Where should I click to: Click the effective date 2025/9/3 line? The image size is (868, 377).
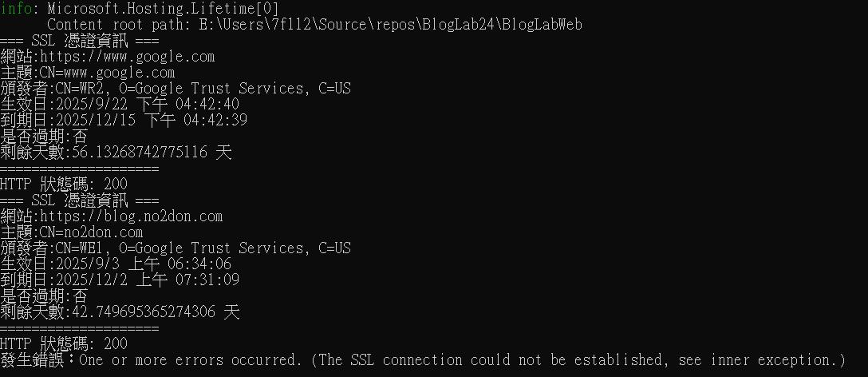tap(116, 264)
